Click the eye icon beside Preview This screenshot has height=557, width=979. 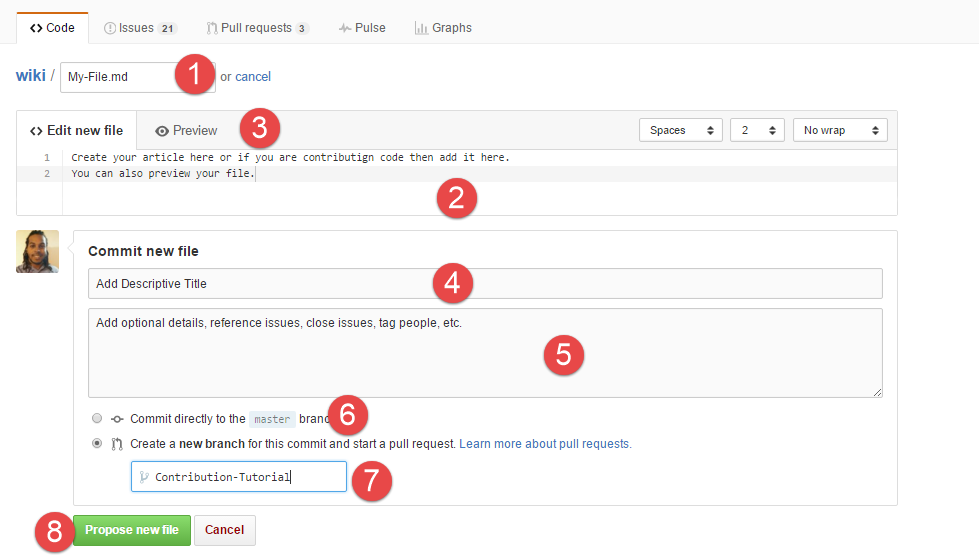click(x=162, y=131)
